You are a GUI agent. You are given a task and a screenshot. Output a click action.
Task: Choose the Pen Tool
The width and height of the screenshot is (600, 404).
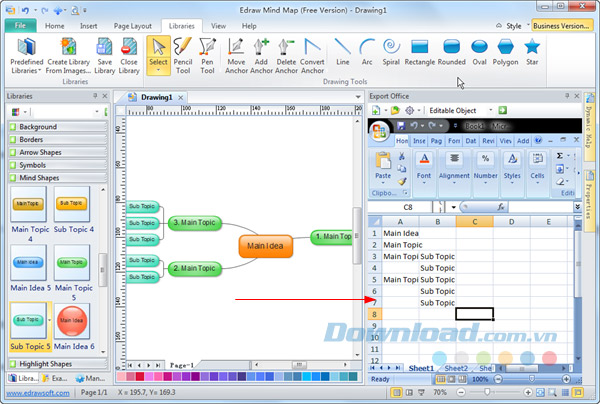(207, 55)
